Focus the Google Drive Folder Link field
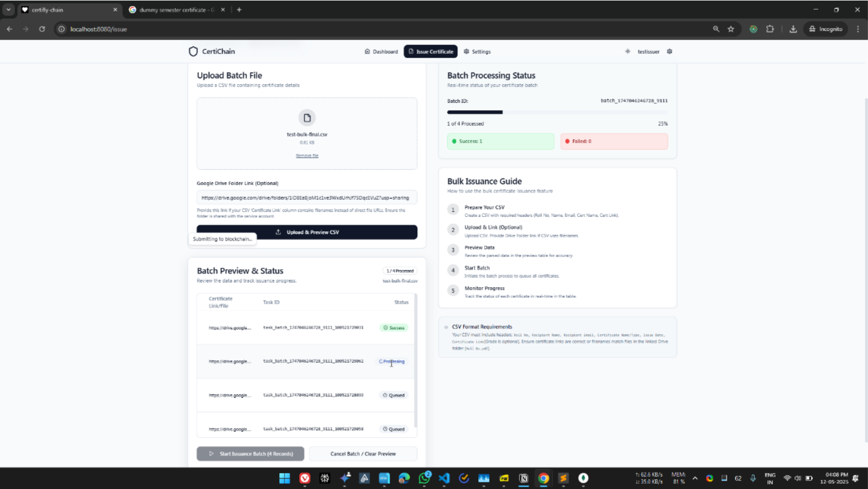The height and width of the screenshot is (489, 868). [x=307, y=198]
